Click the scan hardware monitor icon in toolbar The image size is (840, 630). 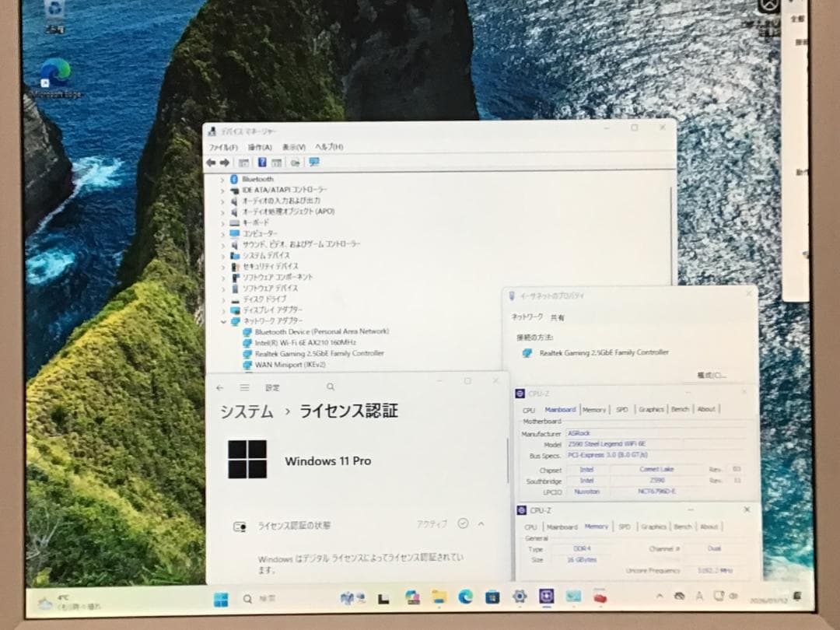pyautogui.click(x=314, y=163)
